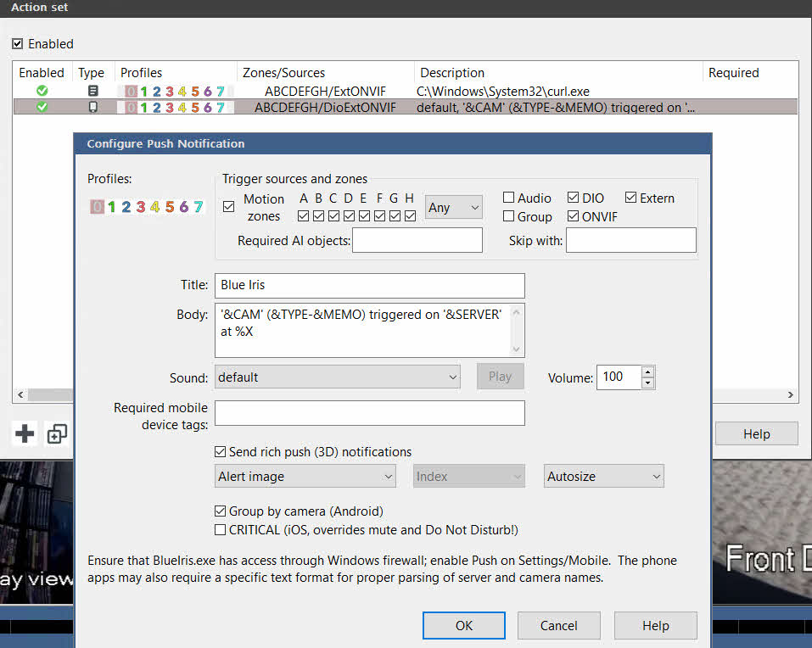Screen dimensions: 812x648
Task: Select profile 0 in the Profiles selector
Action: tap(97, 207)
